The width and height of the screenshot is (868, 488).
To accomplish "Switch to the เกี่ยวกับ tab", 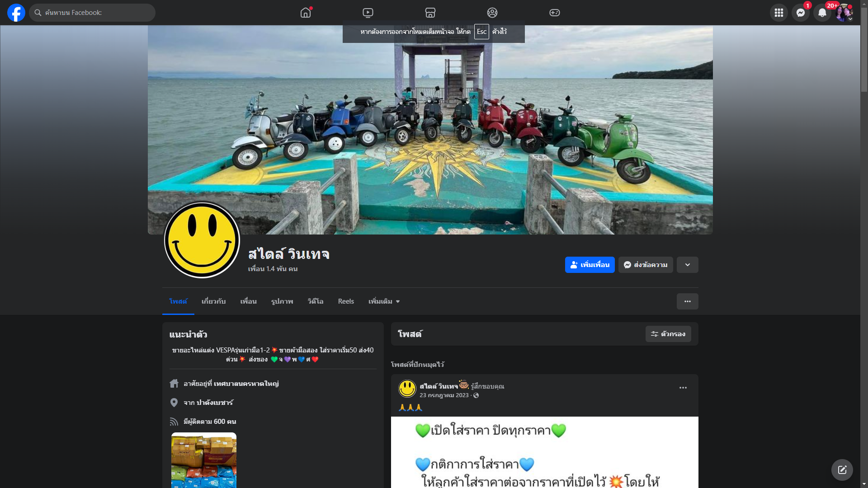I will tap(213, 301).
